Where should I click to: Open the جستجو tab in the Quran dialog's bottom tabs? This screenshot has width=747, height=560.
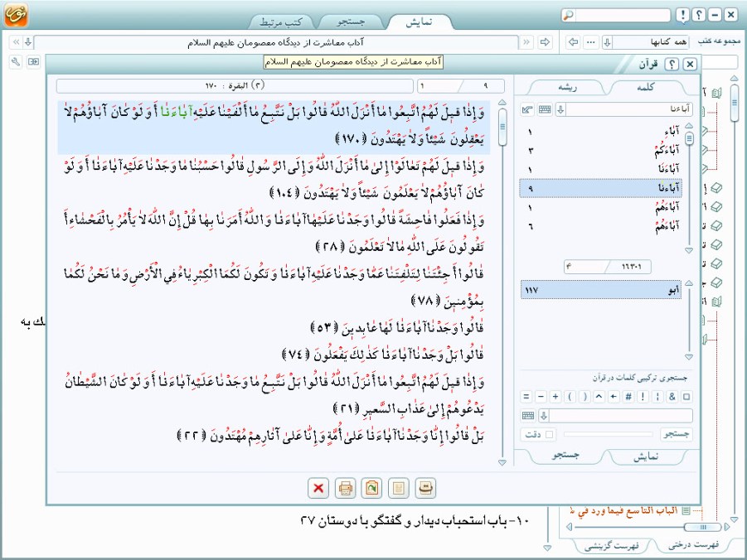click(x=565, y=456)
